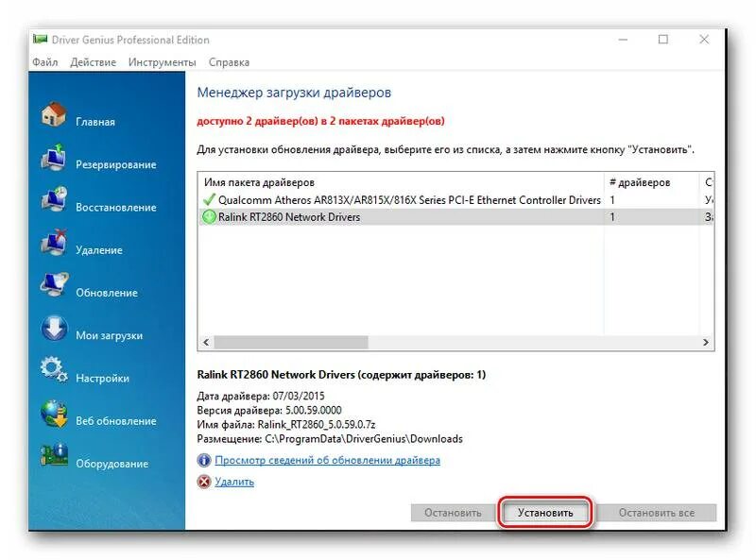This screenshot has width=756, height=560.
Task: Open the Обновление update icon
Action: click(x=54, y=285)
